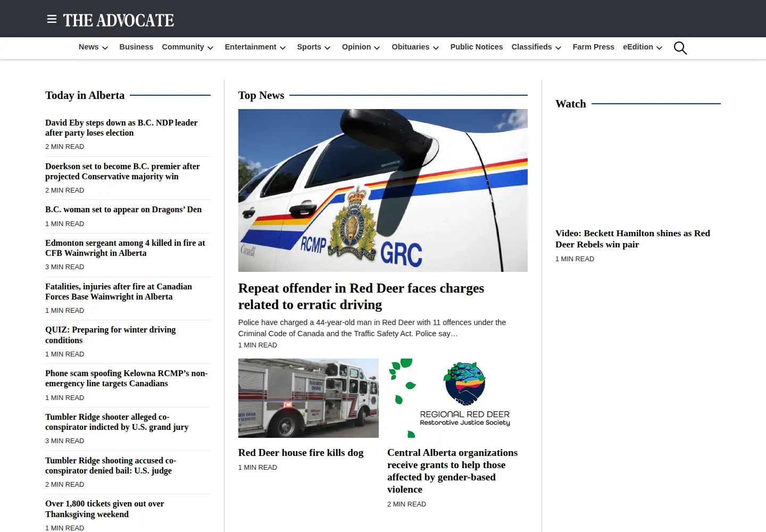
Task: Expand the Community dropdown chevron
Action: 210,48
